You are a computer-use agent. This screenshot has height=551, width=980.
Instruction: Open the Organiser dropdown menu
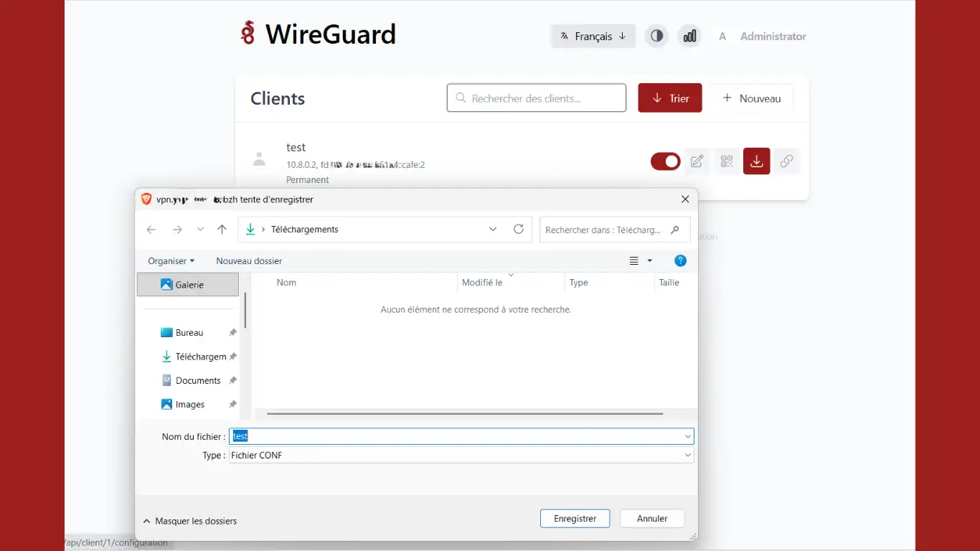[x=171, y=261]
